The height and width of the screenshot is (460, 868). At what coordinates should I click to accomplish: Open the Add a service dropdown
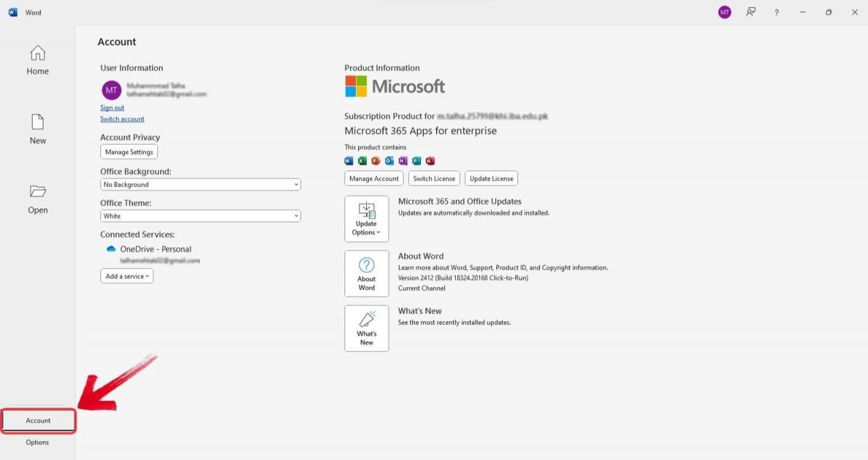coord(126,275)
